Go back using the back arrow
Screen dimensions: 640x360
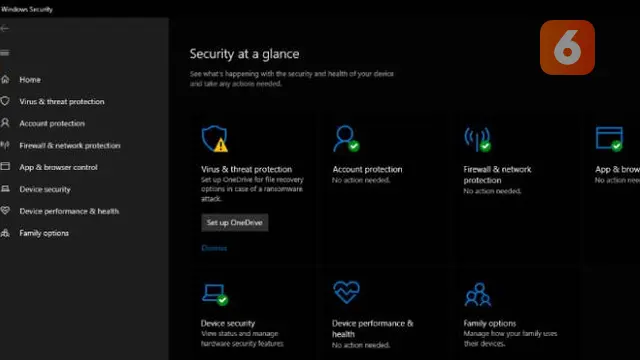tap(4, 28)
